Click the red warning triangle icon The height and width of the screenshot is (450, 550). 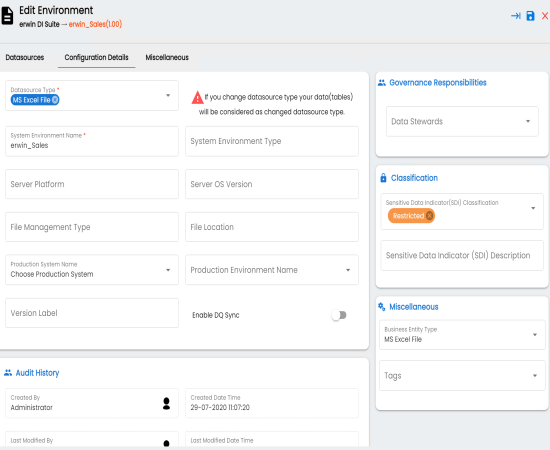click(197, 98)
